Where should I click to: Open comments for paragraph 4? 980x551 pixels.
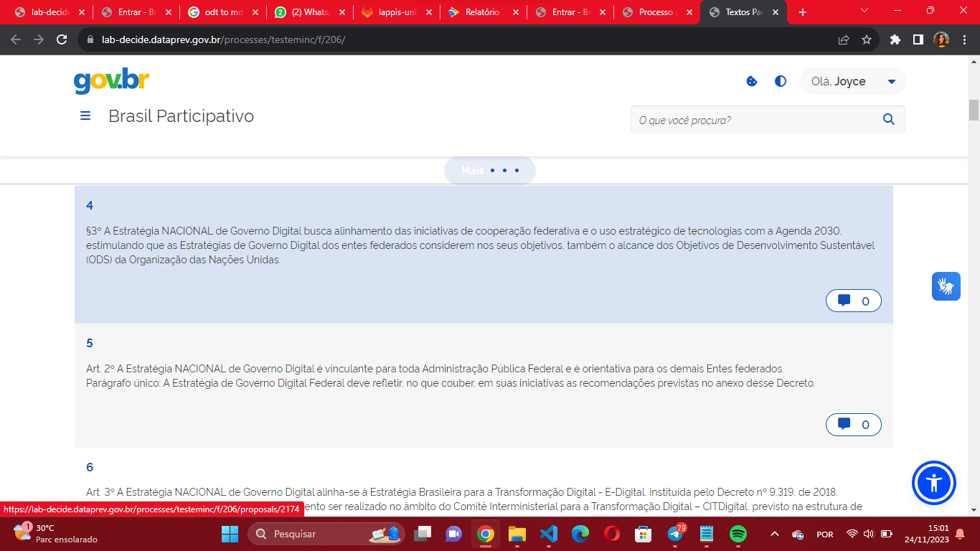click(x=853, y=301)
